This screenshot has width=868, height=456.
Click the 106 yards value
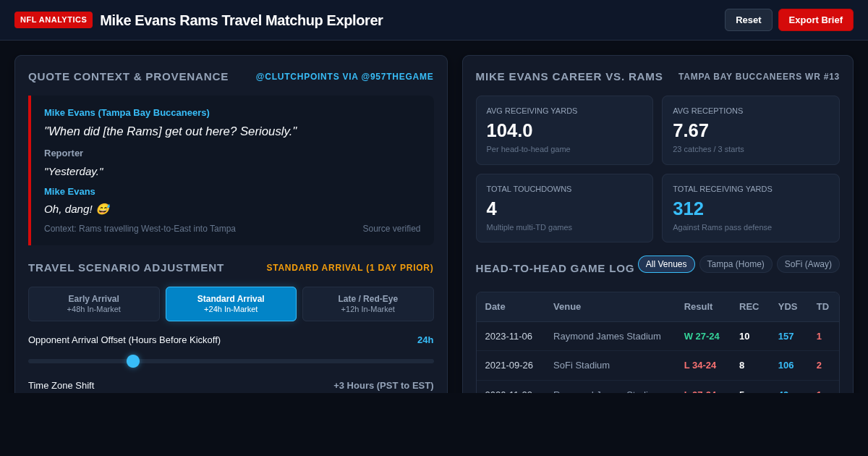coord(786,366)
